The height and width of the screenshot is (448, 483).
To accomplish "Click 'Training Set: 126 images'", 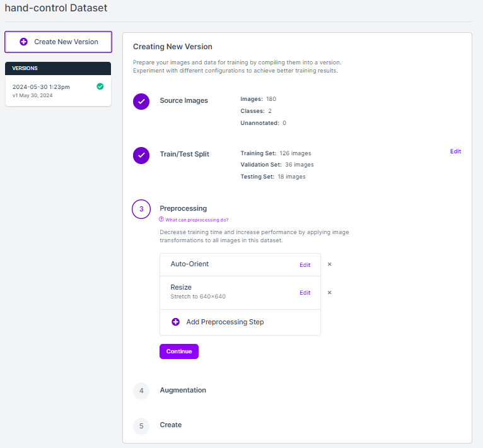I will pos(276,153).
